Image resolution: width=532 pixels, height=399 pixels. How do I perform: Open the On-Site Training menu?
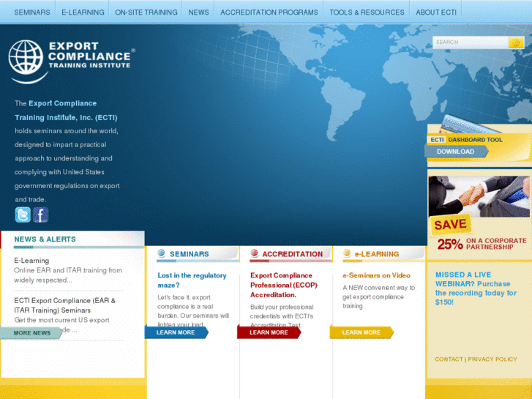tap(146, 12)
